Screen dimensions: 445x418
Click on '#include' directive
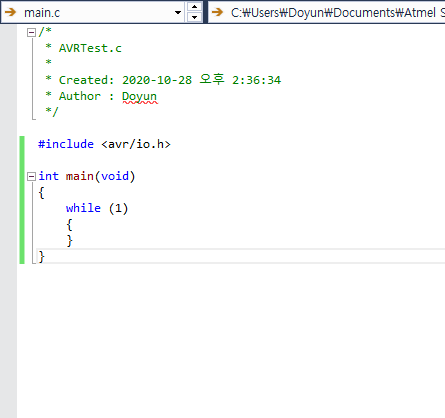[66, 144]
